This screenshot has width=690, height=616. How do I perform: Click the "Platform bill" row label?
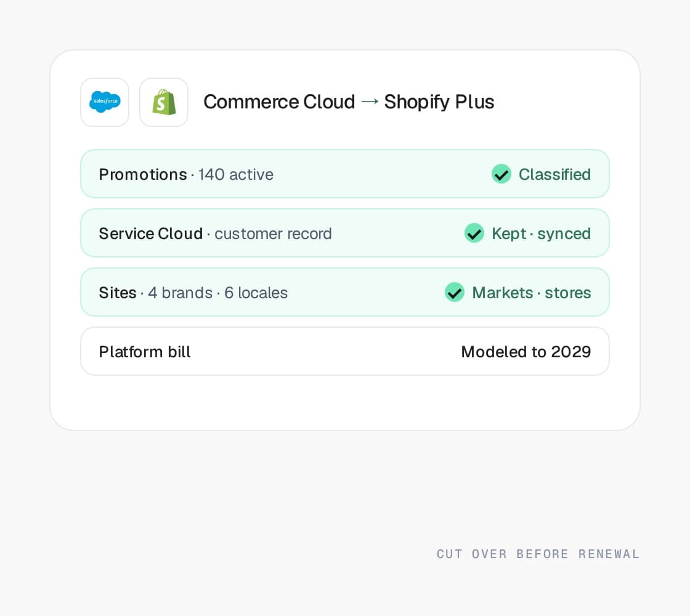(145, 352)
